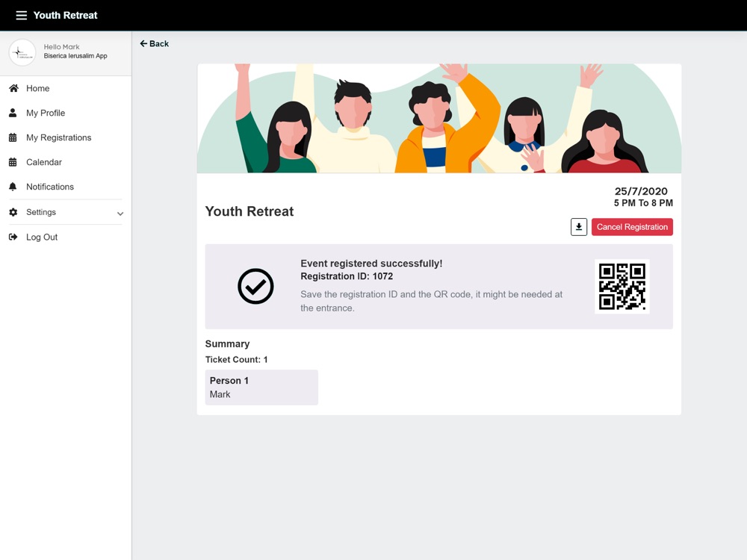Click the Home house icon
The height and width of the screenshot is (560, 747).
tap(13, 88)
